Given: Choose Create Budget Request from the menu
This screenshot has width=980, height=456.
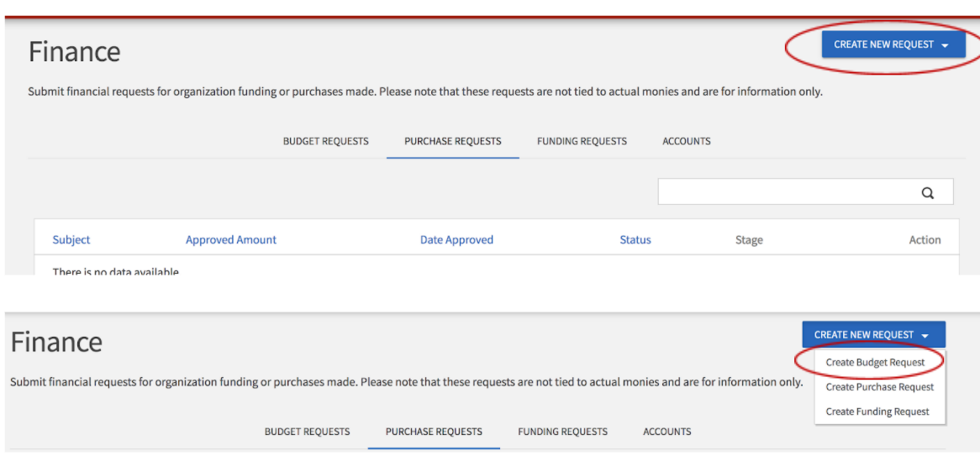Looking at the screenshot, I should click(875, 362).
